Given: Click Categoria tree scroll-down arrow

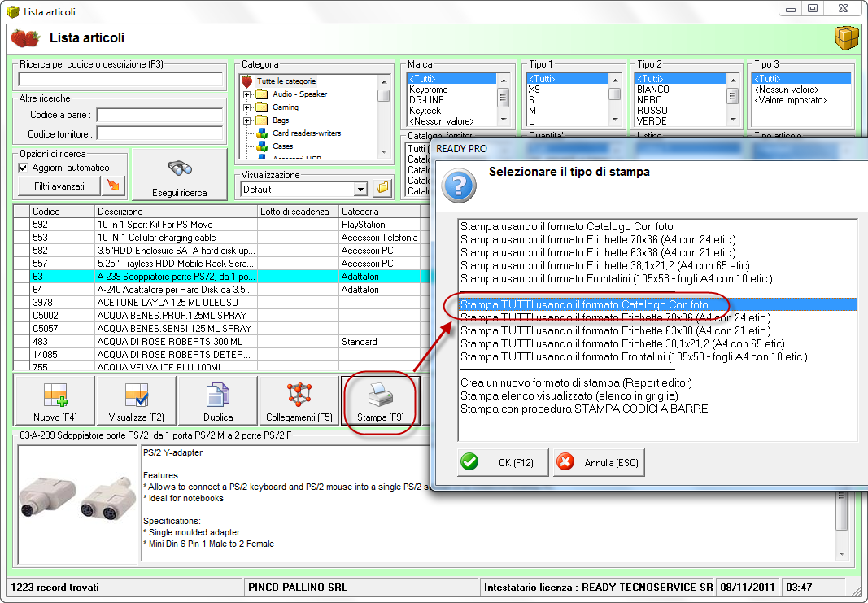Looking at the screenshot, I should click(384, 152).
